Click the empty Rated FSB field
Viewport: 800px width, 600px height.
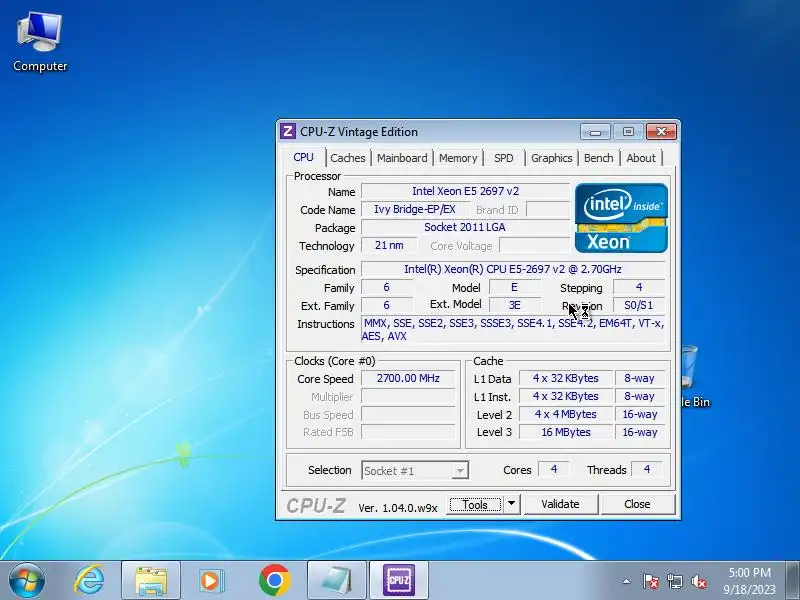click(408, 432)
